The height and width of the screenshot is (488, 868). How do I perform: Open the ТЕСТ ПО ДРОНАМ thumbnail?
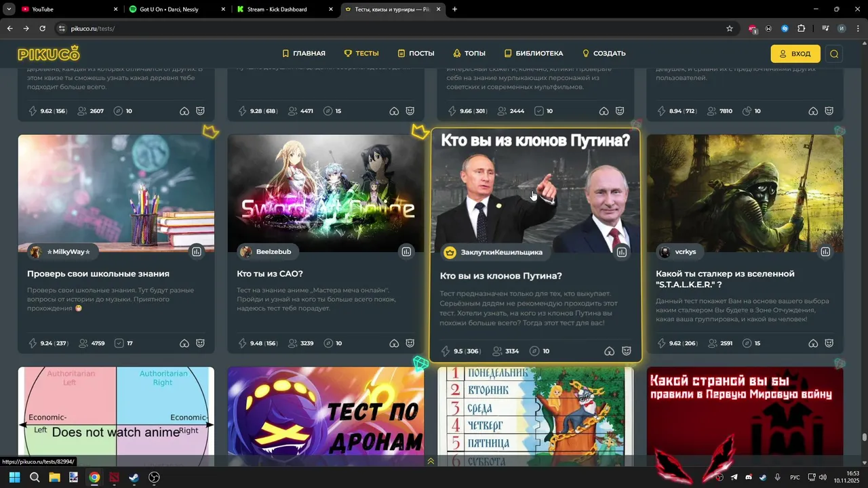tap(325, 416)
